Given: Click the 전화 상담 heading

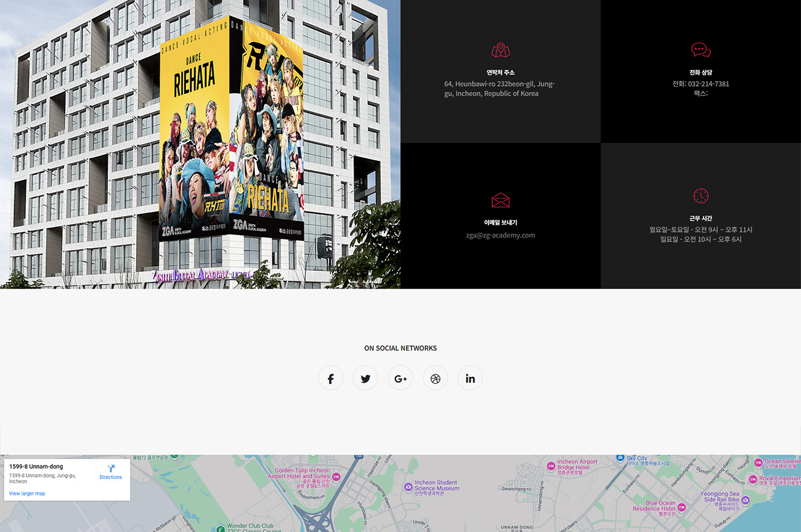Looking at the screenshot, I should pos(701,72).
